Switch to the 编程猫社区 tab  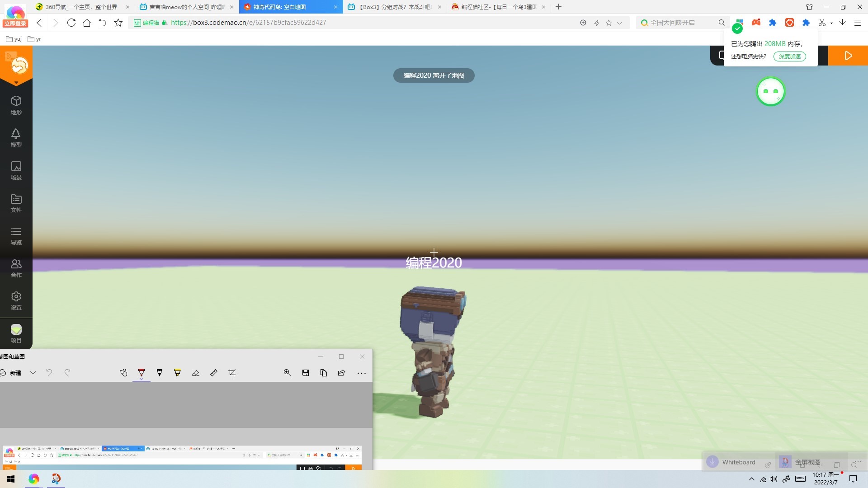point(499,7)
